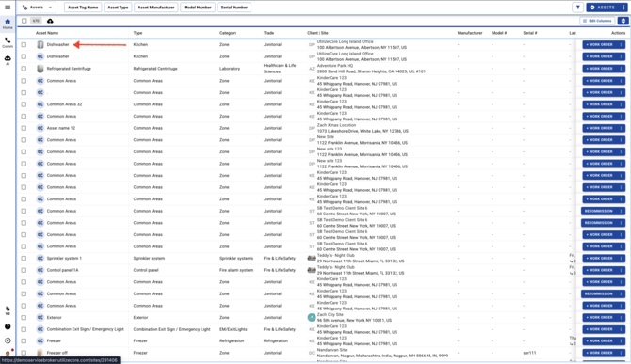Screen dimensions: 631x364
Task: Open the filter funnel icon
Action: (x=577, y=8)
